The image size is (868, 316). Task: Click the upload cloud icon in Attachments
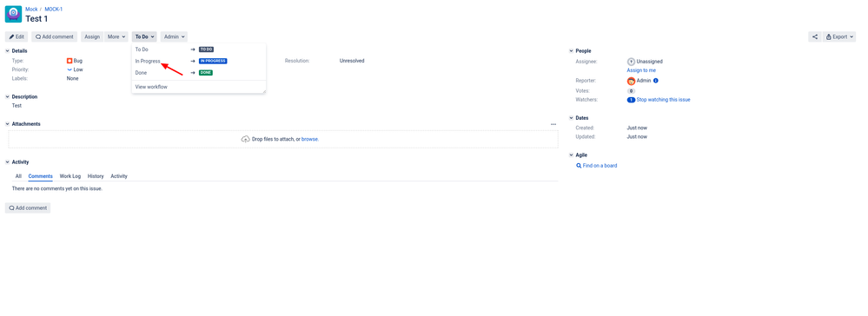pyautogui.click(x=246, y=140)
